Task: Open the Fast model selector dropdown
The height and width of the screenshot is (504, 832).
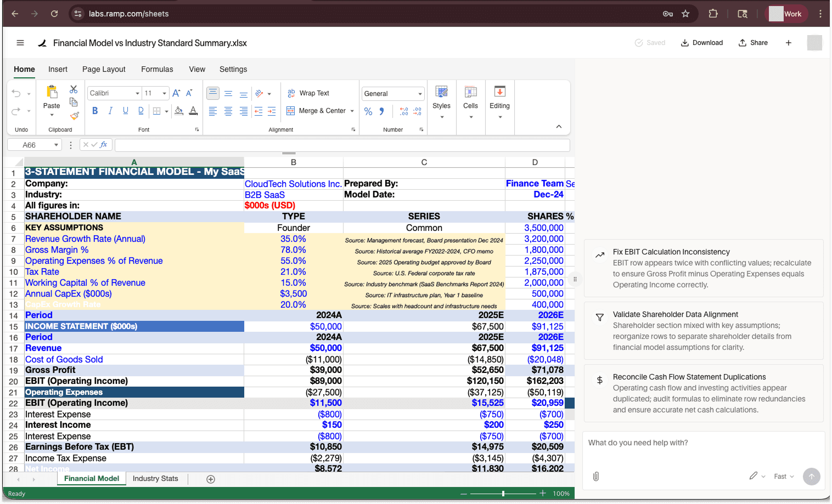Action: coord(784,476)
